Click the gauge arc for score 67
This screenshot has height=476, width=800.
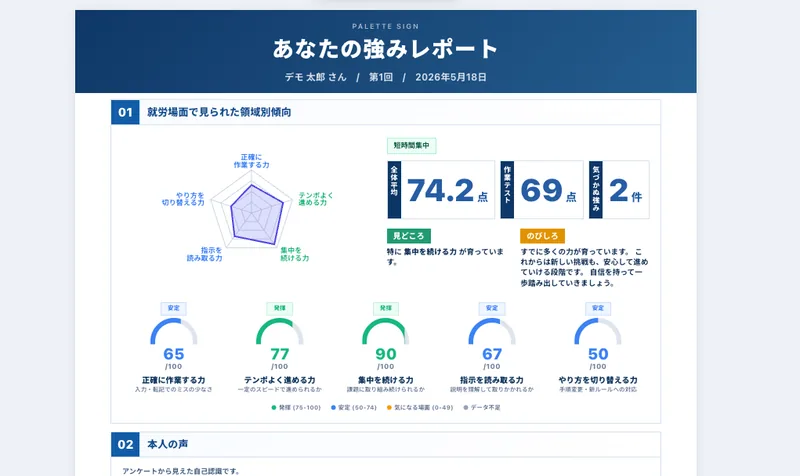(x=492, y=331)
